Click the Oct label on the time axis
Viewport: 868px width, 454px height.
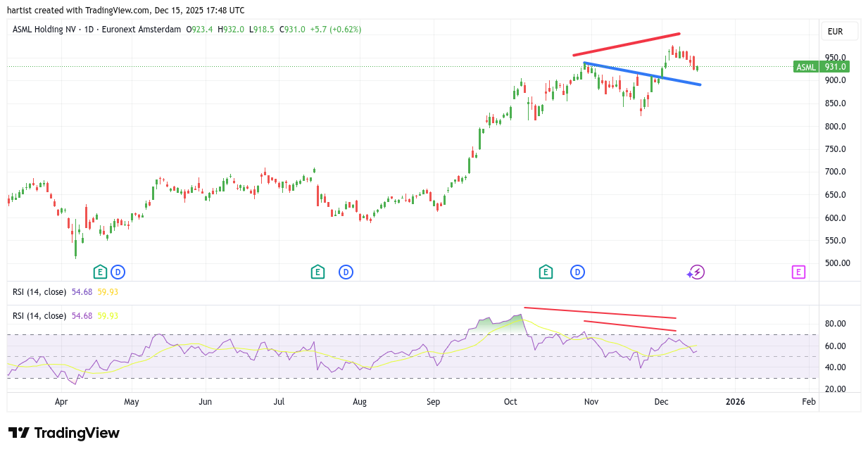510,402
